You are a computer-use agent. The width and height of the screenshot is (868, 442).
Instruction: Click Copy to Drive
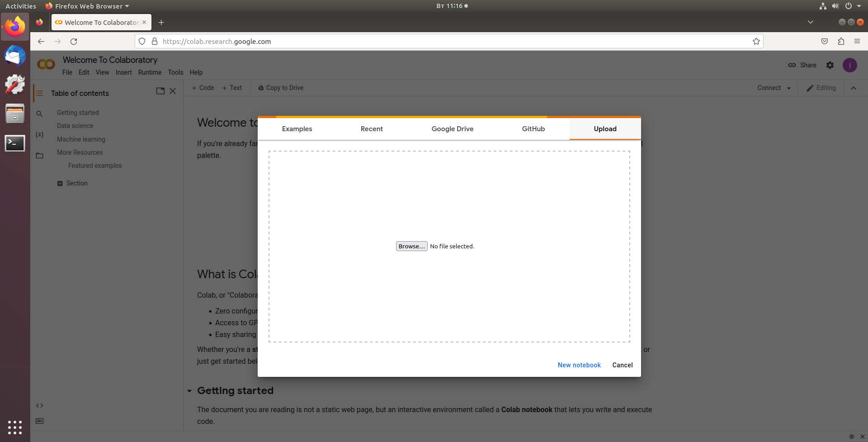[x=281, y=88]
